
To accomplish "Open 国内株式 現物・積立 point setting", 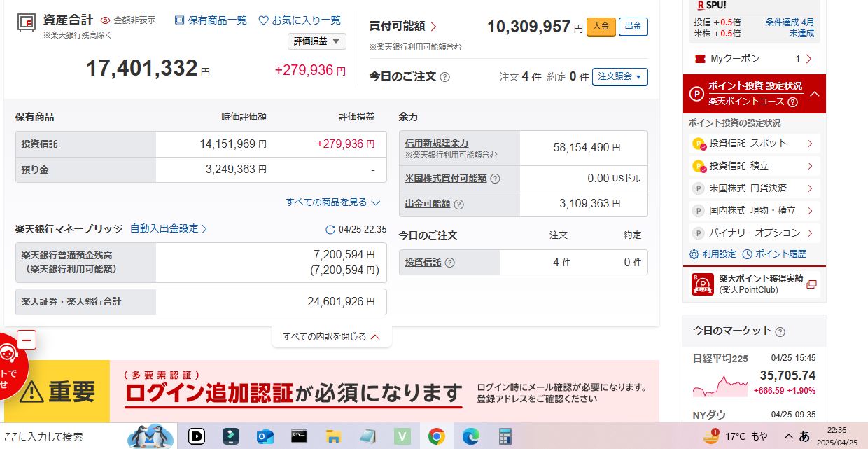I will point(754,211).
